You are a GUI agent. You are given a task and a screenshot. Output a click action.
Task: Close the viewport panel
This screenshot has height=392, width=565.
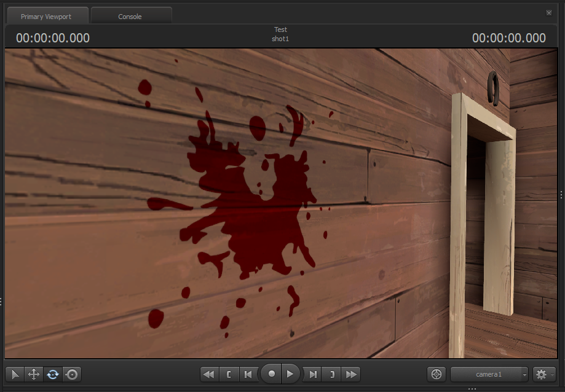(x=549, y=13)
